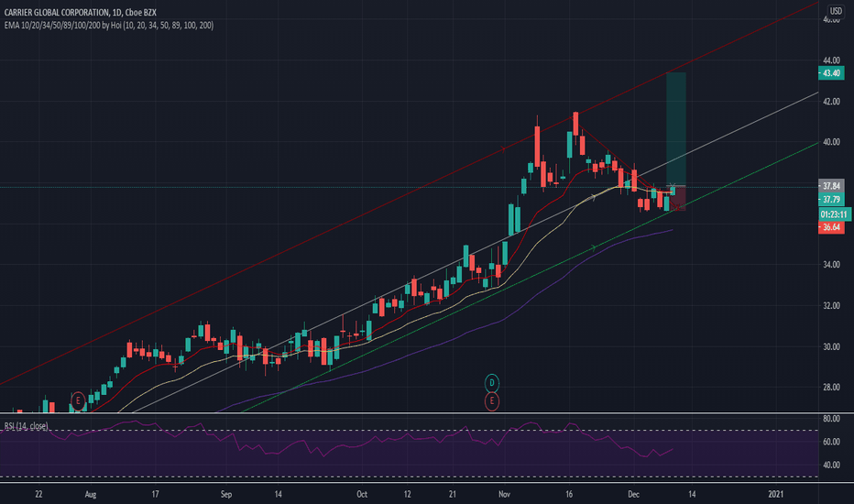The image size is (854, 504).
Task: Click the Aug label on the time axis
Action: click(91, 494)
